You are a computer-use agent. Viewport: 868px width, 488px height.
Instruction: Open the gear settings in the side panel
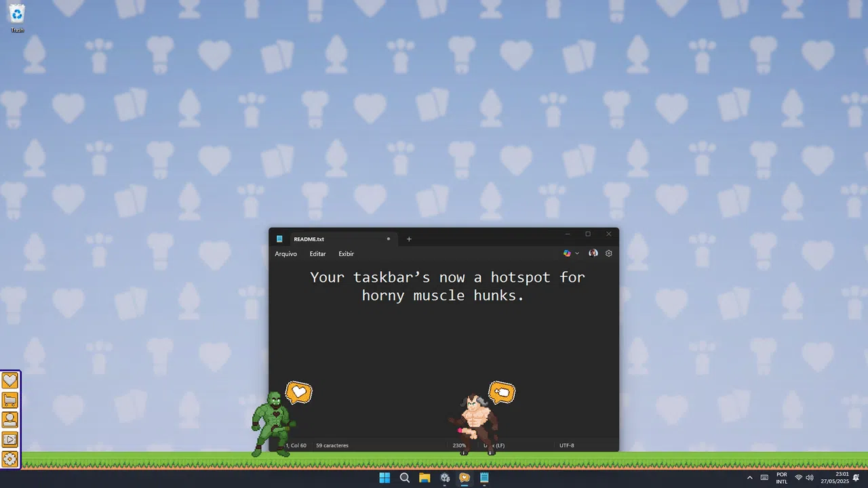click(9, 459)
